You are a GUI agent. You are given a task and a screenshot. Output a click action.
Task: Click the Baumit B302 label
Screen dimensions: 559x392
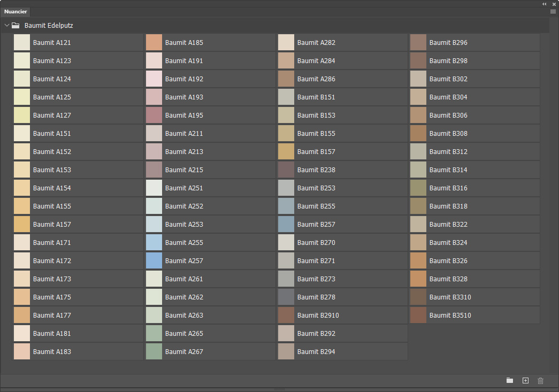(x=448, y=79)
